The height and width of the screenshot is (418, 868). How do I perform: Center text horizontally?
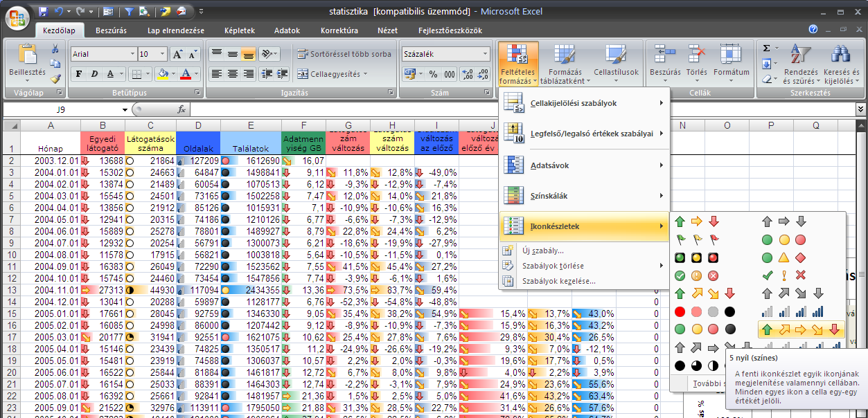coord(232,74)
